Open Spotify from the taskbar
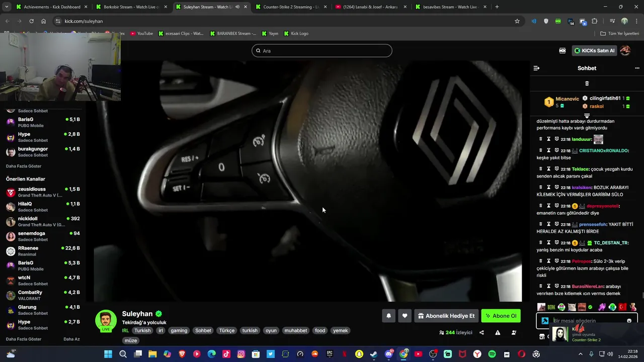The image size is (644, 362). click(492, 354)
